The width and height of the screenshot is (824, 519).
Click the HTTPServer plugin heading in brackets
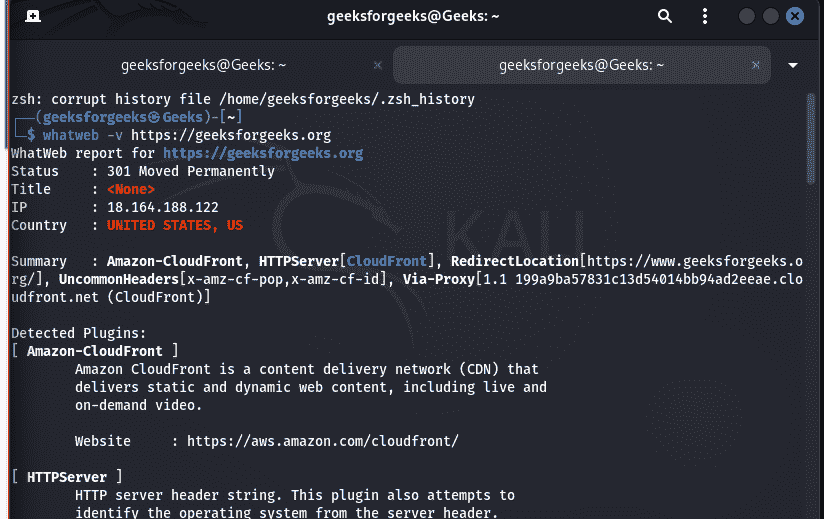[x=67, y=477]
